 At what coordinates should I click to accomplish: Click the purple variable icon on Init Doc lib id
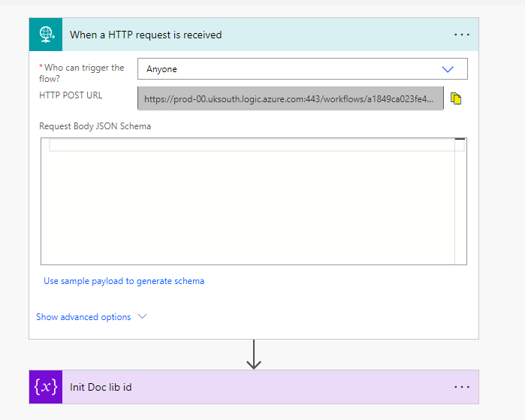[x=45, y=387]
